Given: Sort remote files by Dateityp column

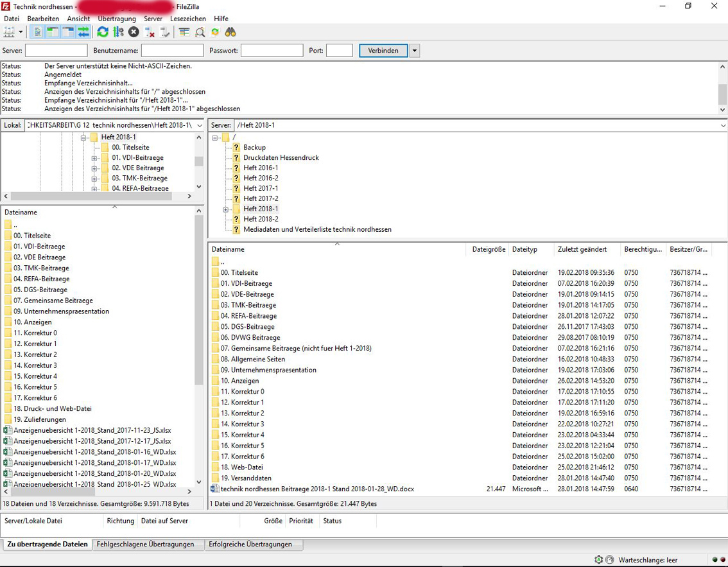Looking at the screenshot, I should [532, 249].
